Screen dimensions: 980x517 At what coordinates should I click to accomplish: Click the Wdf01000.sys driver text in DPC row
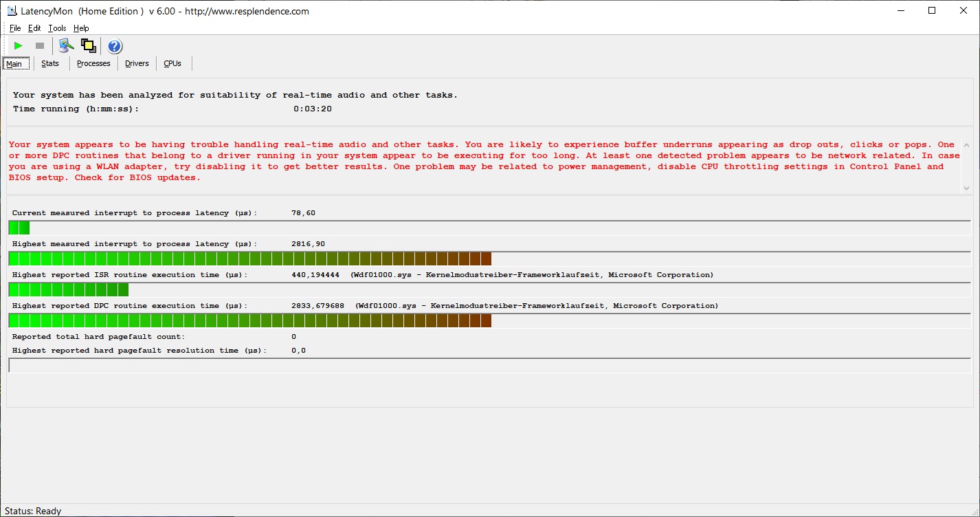537,306
